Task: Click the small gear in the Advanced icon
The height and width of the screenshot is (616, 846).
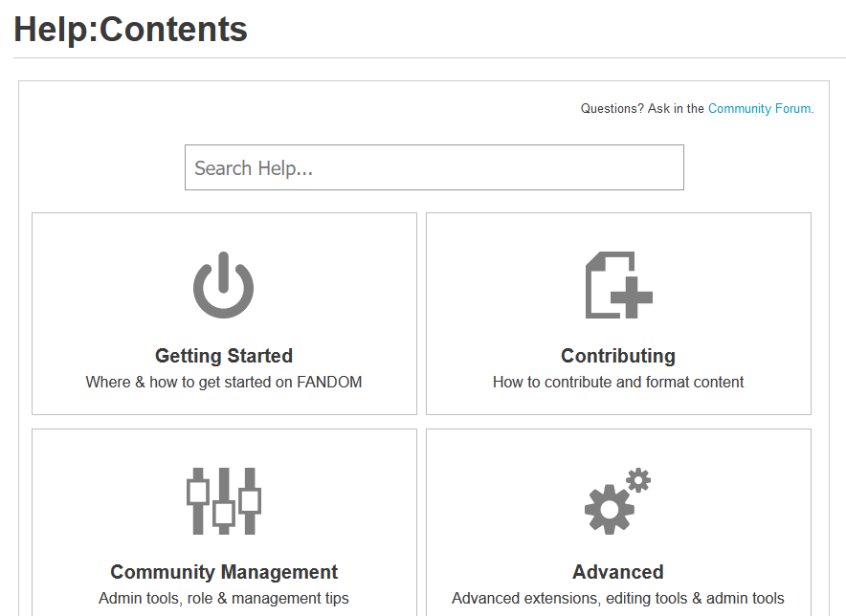Action: click(x=638, y=479)
